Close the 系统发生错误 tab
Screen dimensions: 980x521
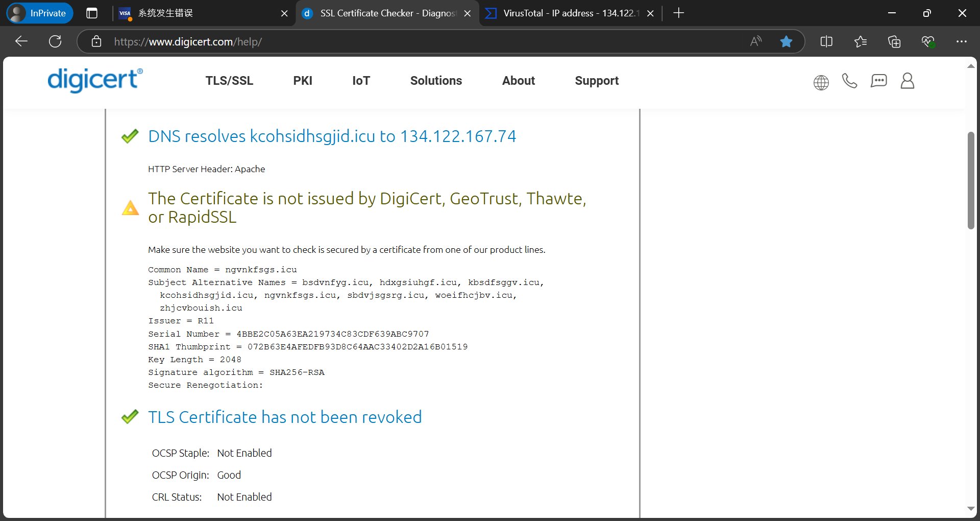tap(284, 14)
